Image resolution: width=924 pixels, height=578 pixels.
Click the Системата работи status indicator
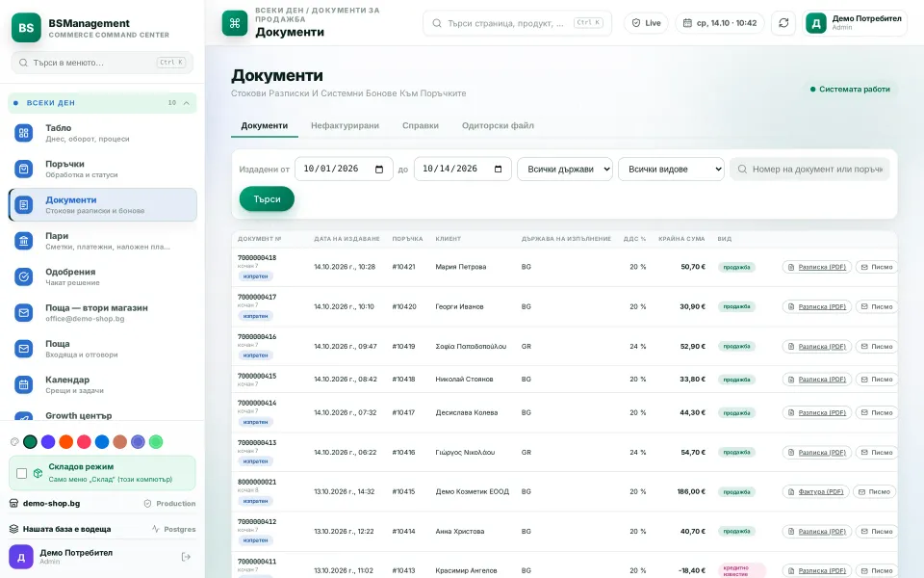tap(850, 89)
